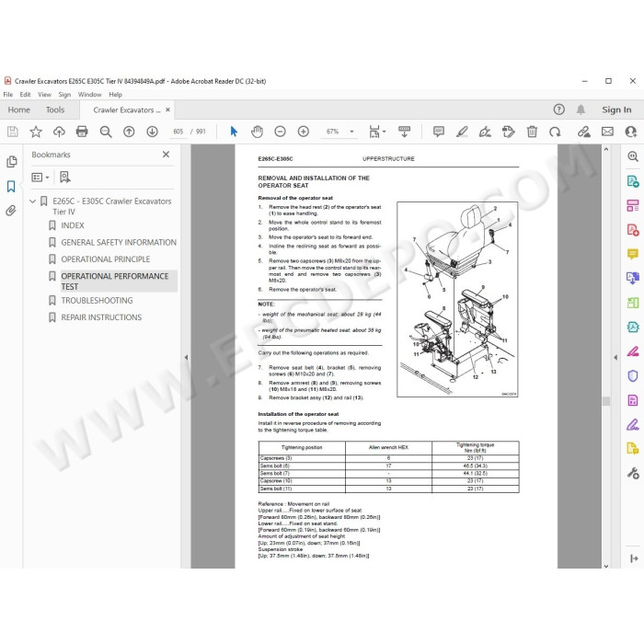
Task: Open bookmark options list menu
Action: point(40,177)
